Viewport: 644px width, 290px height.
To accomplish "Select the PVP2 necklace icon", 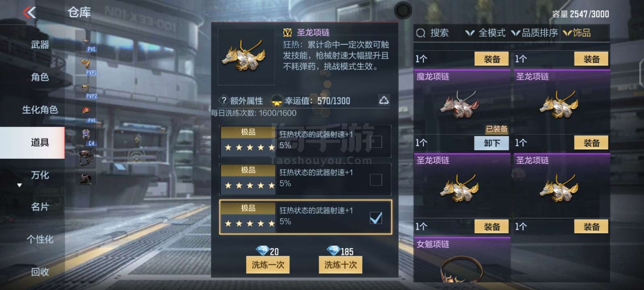I will tap(86, 89).
